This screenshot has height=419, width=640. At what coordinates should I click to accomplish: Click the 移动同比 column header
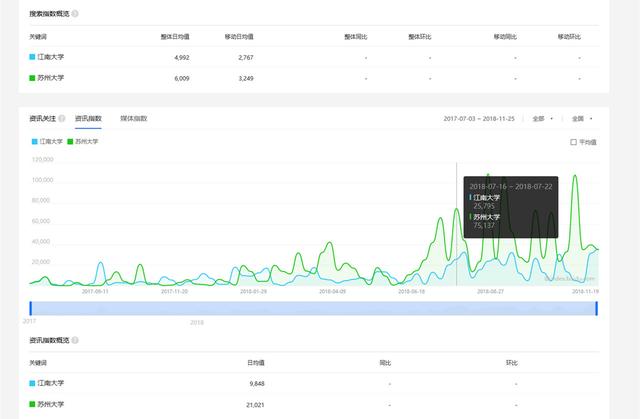click(x=505, y=37)
